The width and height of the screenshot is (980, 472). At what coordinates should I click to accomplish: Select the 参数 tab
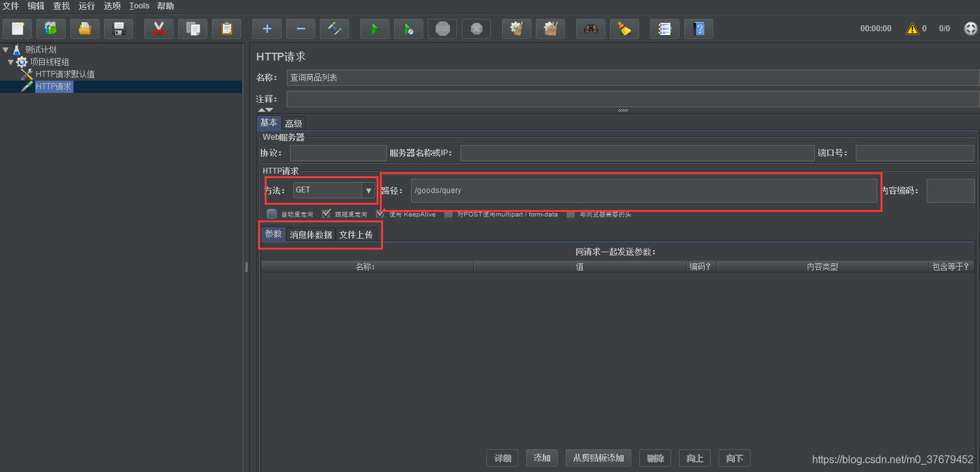[x=274, y=234]
